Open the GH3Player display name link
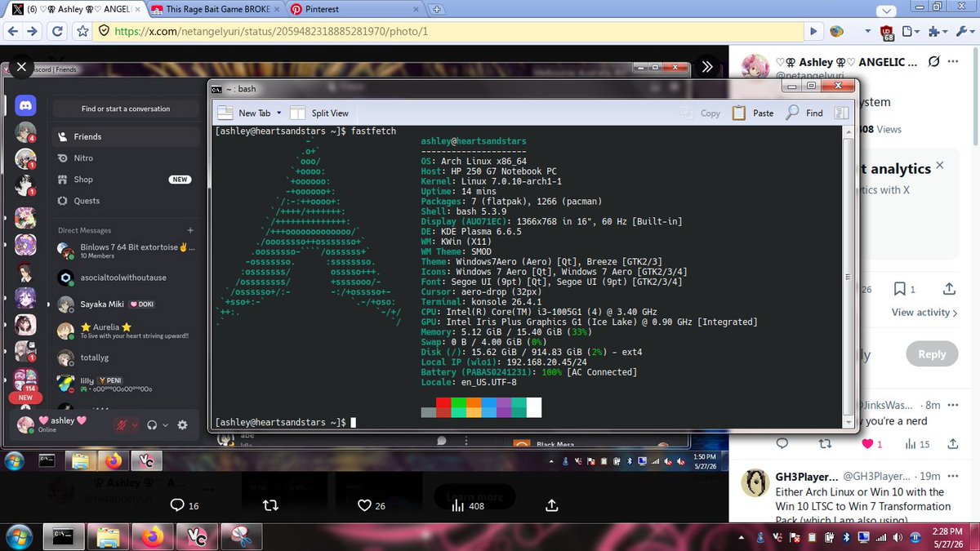This screenshot has height=551, width=980. click(805, 476)
